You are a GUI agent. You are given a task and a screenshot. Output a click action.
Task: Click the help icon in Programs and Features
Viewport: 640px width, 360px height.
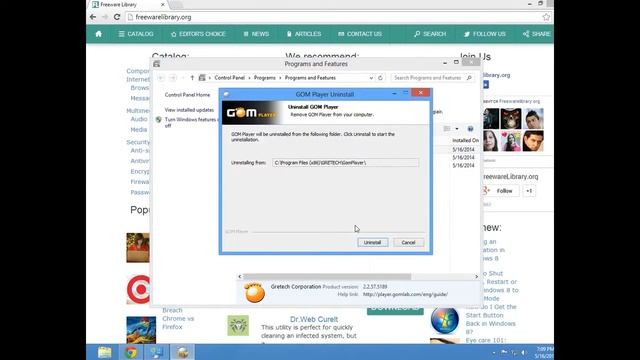(470, 129)
